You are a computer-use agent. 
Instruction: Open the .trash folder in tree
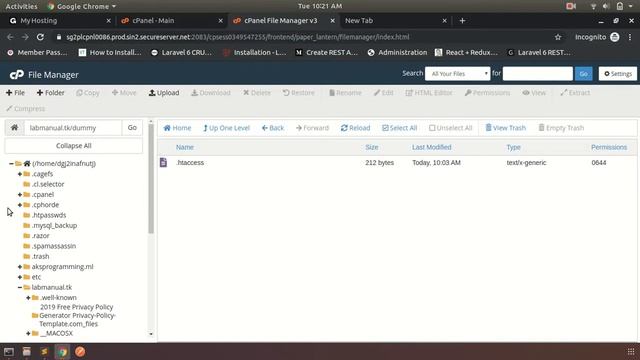click(x=40, y=256)
